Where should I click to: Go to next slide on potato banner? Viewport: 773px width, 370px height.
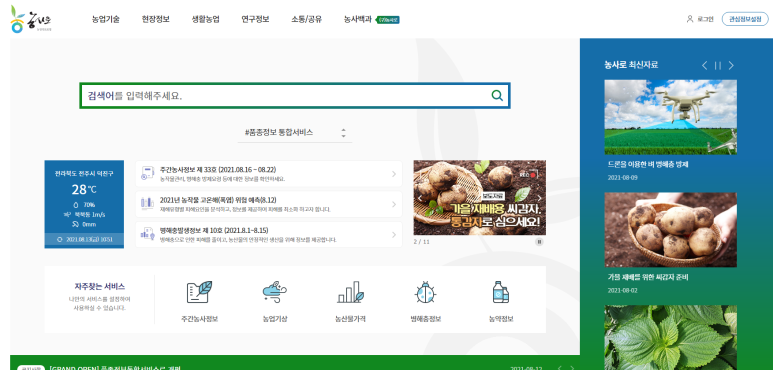539,198
